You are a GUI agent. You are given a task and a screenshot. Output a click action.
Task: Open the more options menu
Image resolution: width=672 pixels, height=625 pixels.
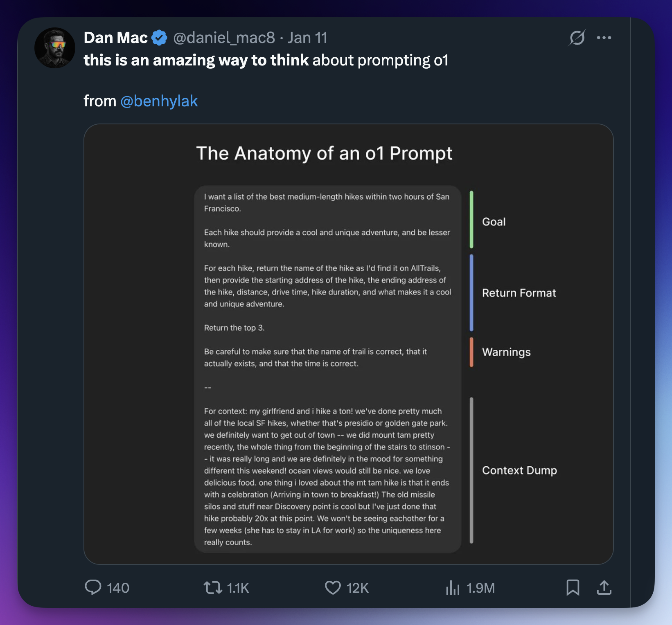point(604,37)
